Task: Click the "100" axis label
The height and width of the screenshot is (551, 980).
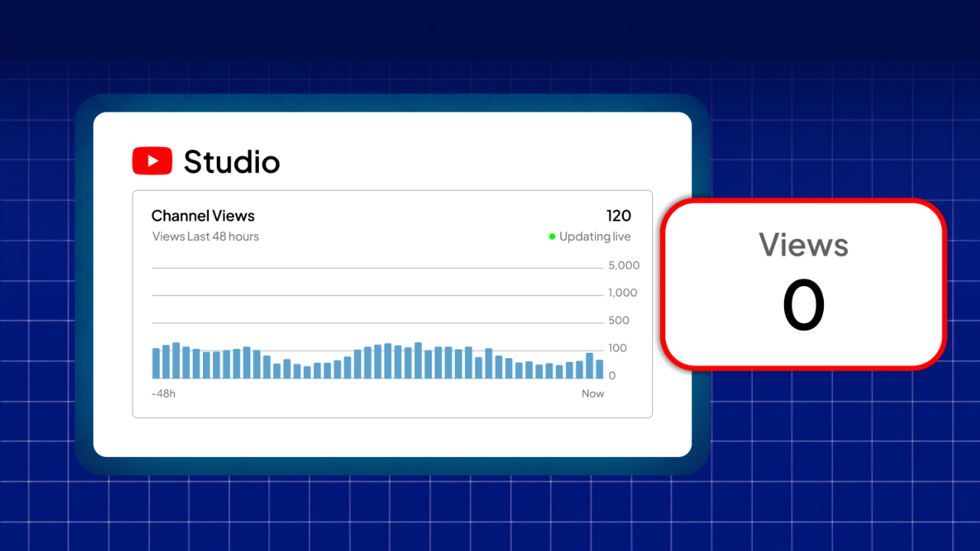Action: coord(617,348)
